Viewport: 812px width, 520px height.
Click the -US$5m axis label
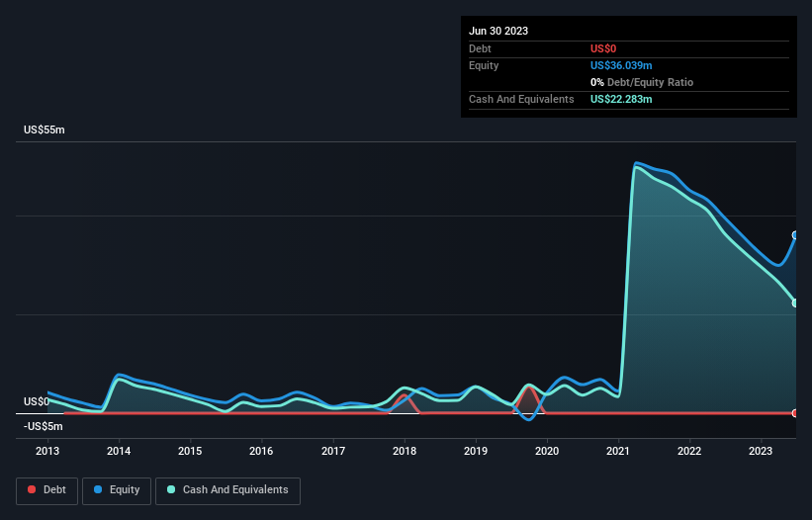(43, 426)
